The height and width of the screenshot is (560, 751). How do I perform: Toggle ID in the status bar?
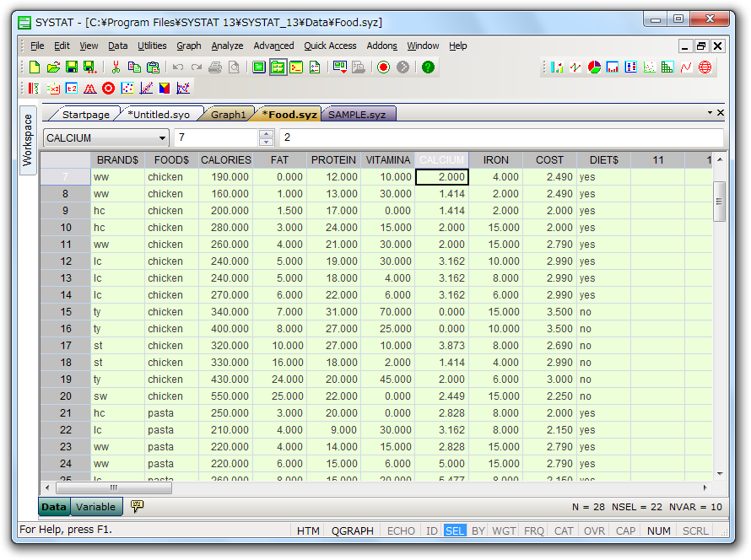(431, 530)
